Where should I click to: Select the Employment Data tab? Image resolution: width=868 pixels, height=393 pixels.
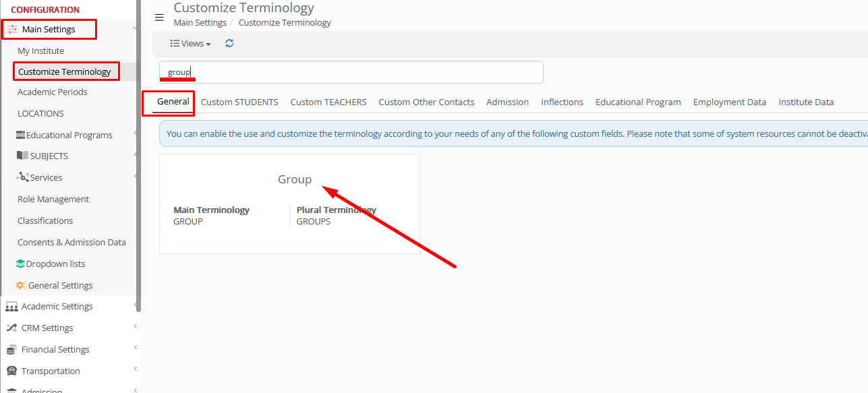[728, 102]
